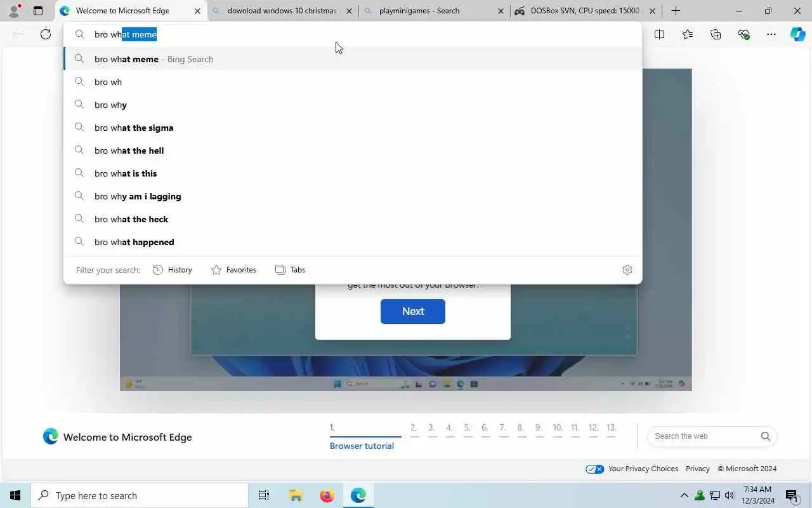Open the Collections icon
This screenshot has height=508, width=812.
coord(716,34)
